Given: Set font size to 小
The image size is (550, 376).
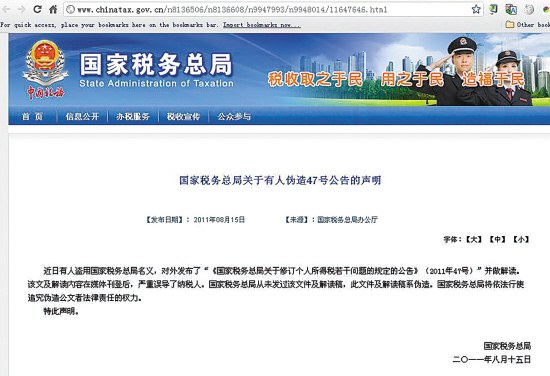Looking at the screenshot, I should coord(521,240).
